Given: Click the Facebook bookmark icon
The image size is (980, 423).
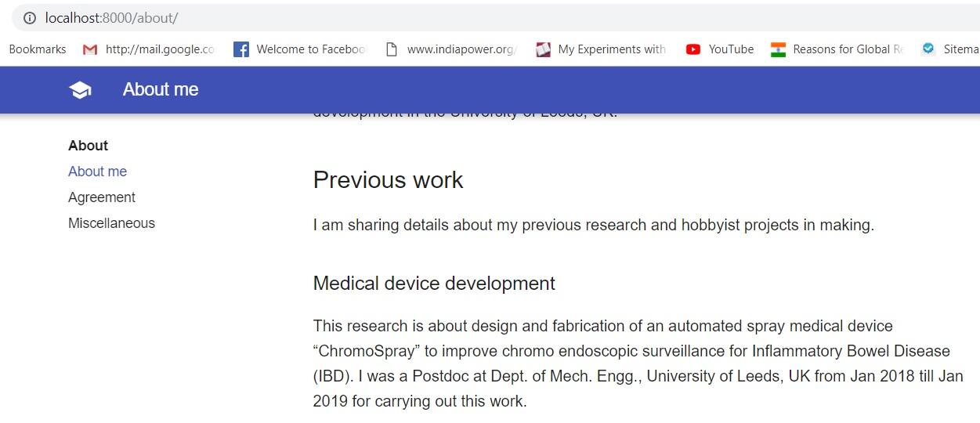Looking at the screenshot, I should [241, 49].
